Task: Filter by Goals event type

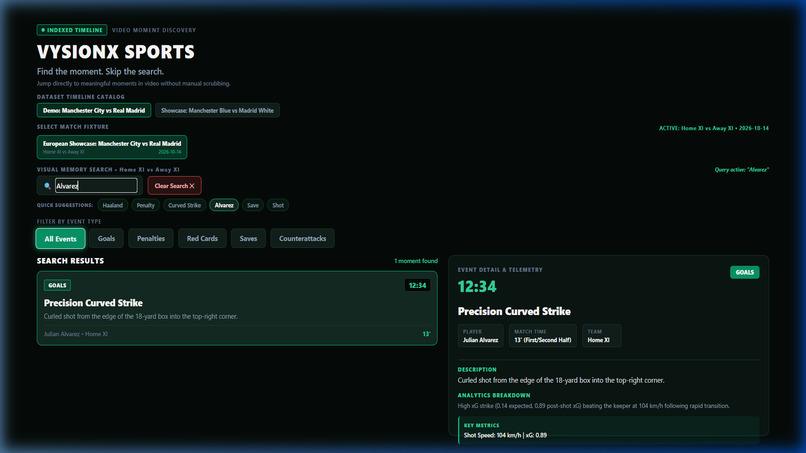Action: [x=106, y=239]
